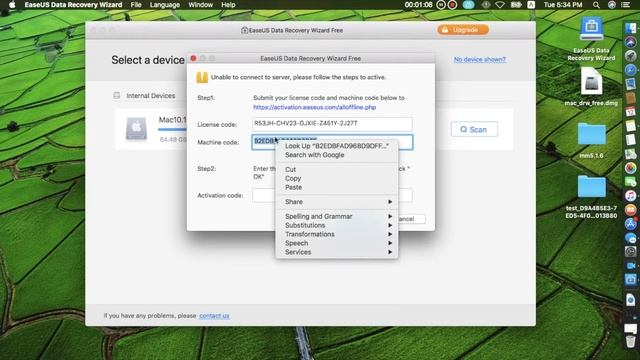This screenshot has width=640, height=360.
Task: Click the Internal Devices section icon
Action: (117, 96)
